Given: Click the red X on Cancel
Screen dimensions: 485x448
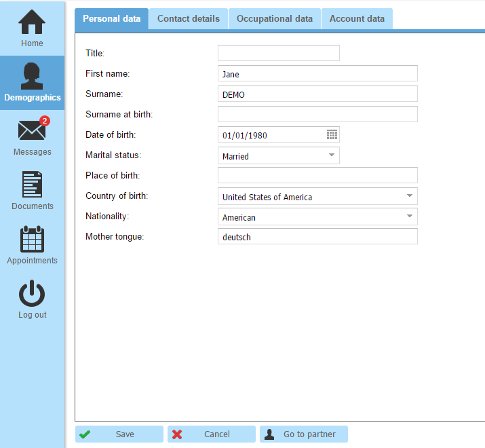Looking at the screenshot, I should [x=177, y=434].
